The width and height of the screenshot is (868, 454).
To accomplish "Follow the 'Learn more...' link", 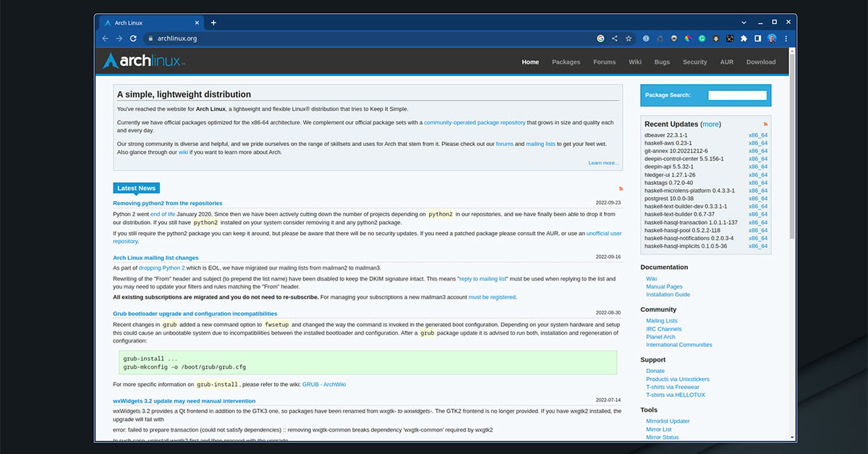I will 603,163.
